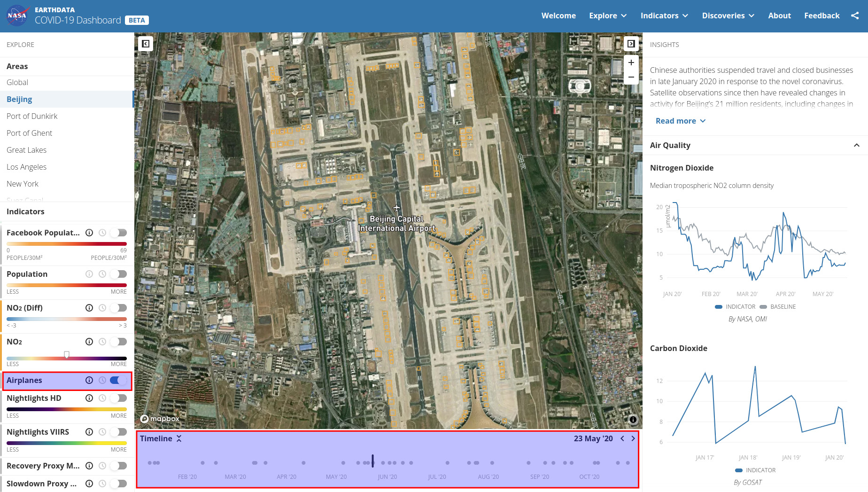Collapse the left Explore panel

(146, 44)
